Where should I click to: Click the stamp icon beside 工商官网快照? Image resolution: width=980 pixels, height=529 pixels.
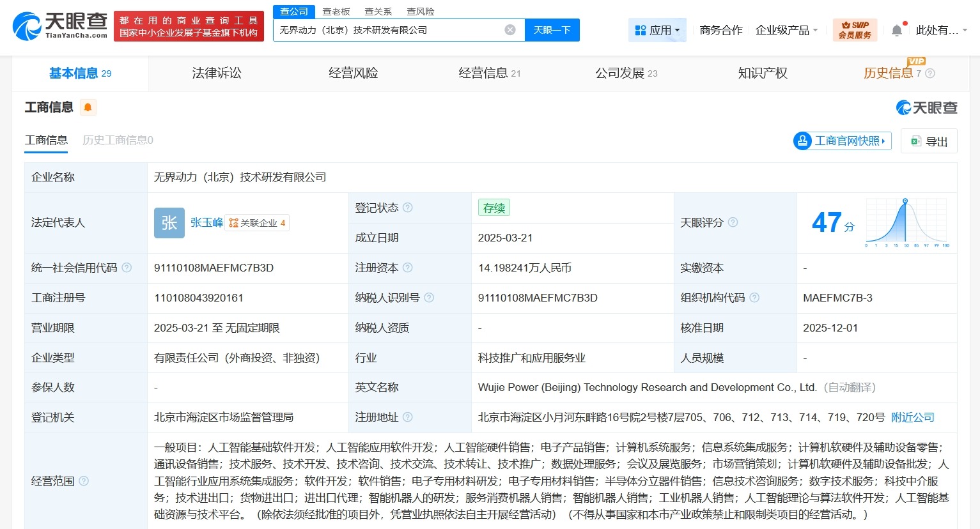click(x=802, y=141)
